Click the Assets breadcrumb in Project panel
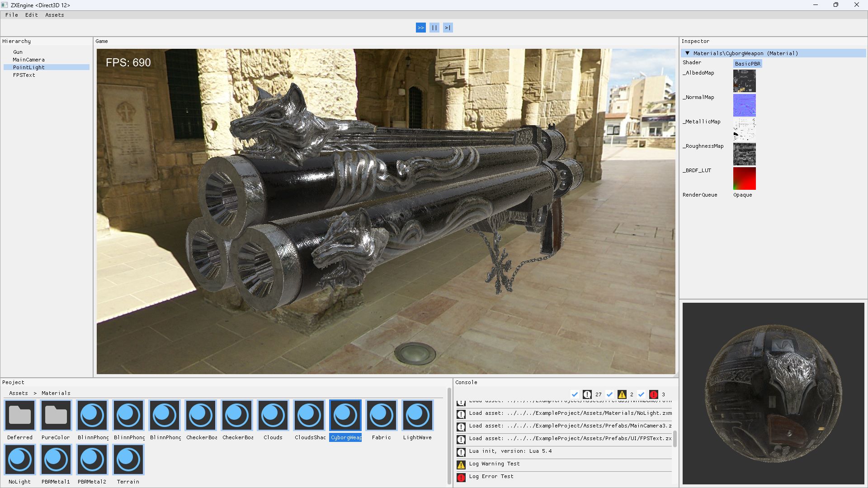The height and width of the screenshot is (488, 868). click(18, 393)
